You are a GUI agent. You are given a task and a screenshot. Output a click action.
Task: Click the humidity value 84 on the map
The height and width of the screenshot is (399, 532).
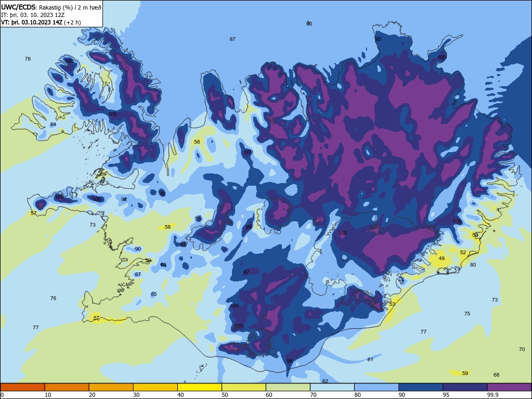tap(53, 124)
